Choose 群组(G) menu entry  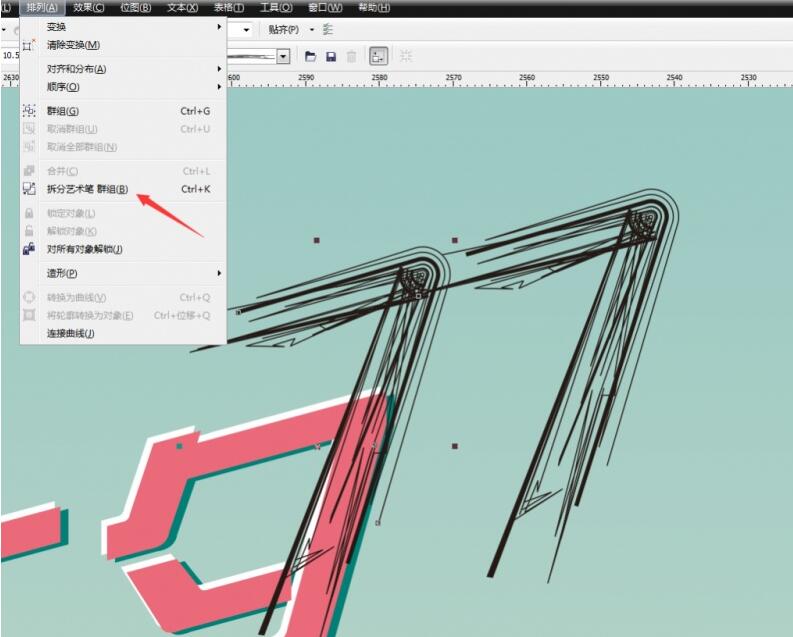[x=123, y=111]
